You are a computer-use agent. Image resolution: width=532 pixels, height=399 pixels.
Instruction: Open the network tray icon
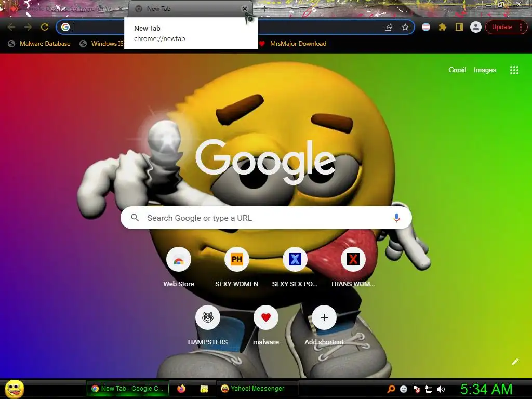(x=429, y=389)
